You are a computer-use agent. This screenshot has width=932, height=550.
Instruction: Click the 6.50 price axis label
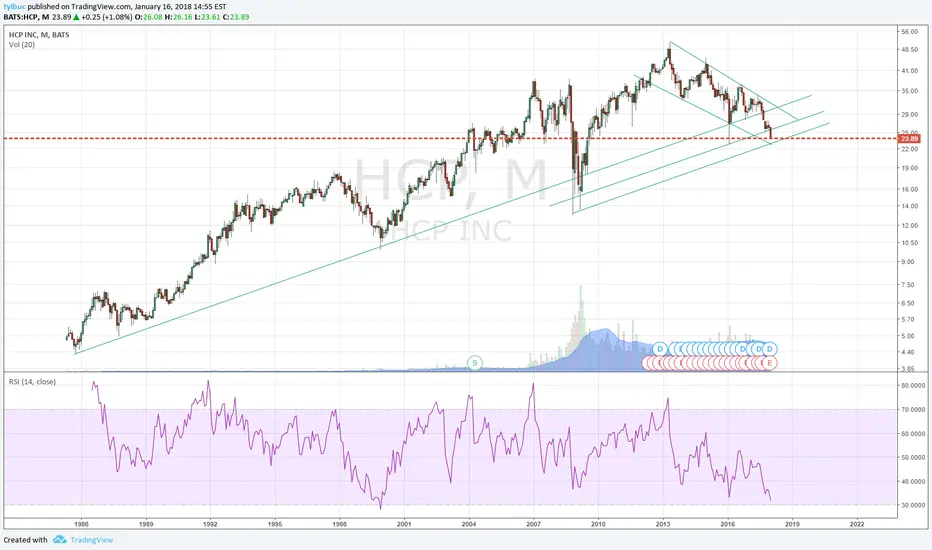pyautogui.click(x=908, y=303)
